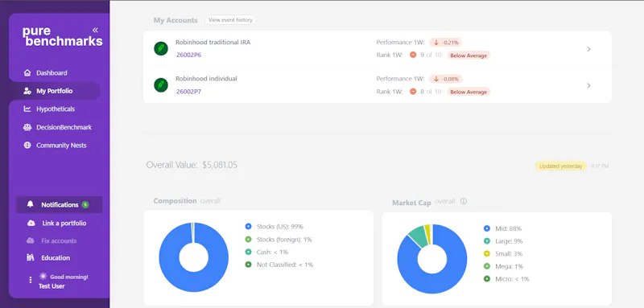Click Stocks (US) blue legend marker

pos(248,227)
